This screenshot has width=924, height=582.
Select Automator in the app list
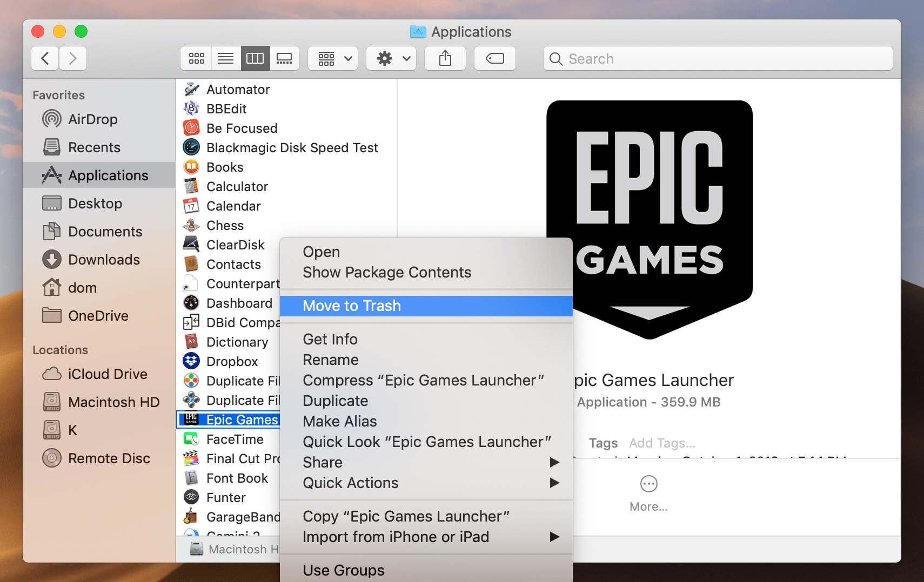(286, 90)
